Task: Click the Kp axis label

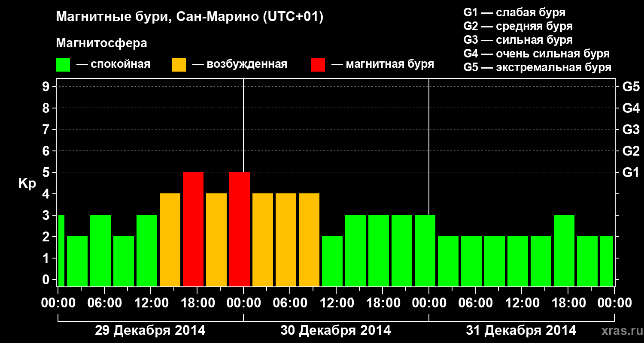Action: [27, 184]
